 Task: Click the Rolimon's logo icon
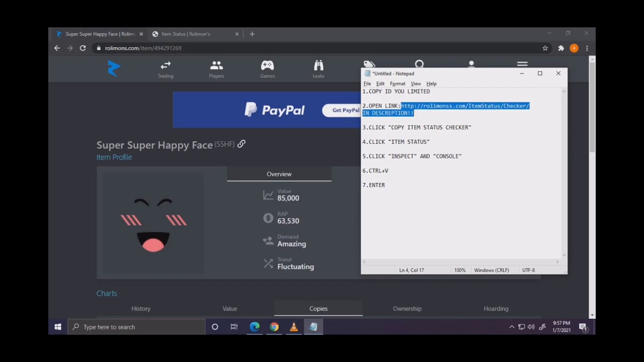click(114, 68)
